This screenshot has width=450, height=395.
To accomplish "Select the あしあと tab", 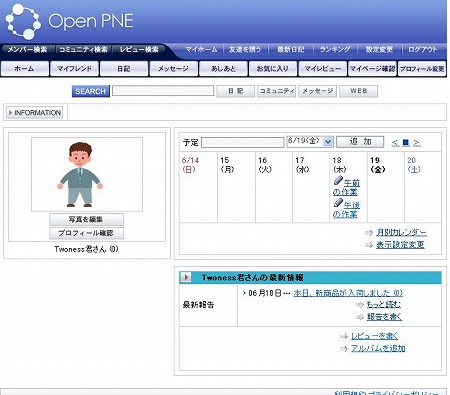I will point(223,69).
